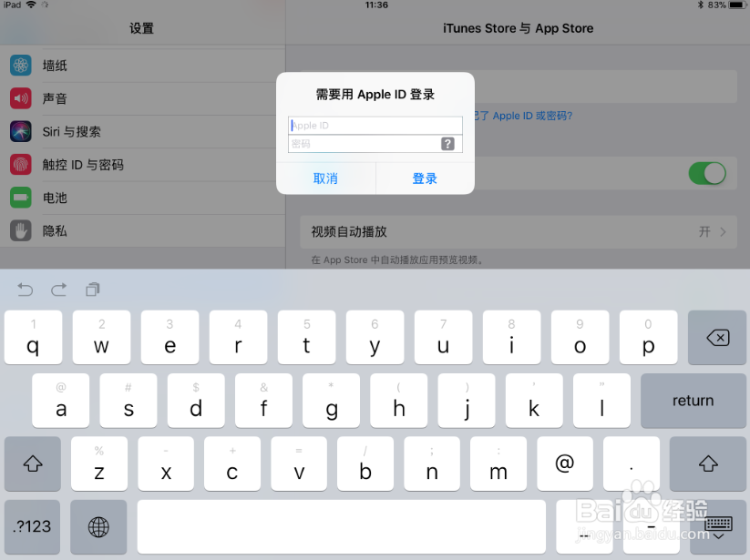Tap the paste clipboard icon above keyboard
Image resolution: width=750 pixels, height=560 pixels.
(92, 290)
